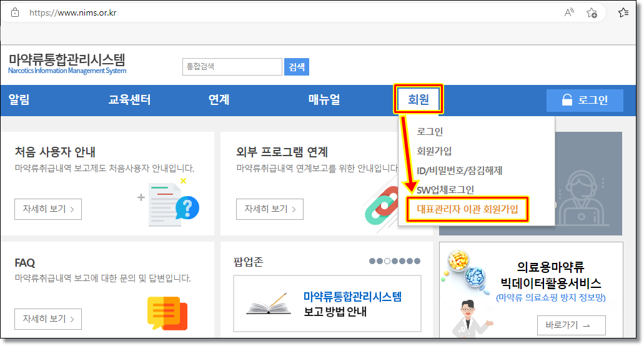
Task: Choose 대표관리자 이관 회원가입 menu entry
Action: [x=467, y=209]
